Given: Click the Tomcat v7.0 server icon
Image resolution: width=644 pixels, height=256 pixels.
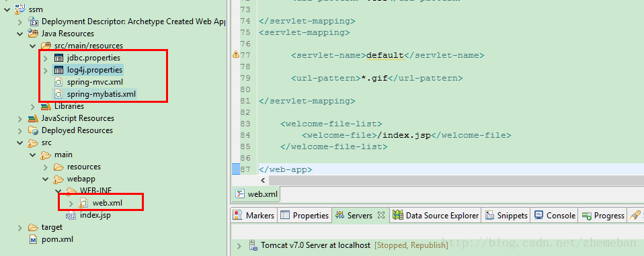Looking at the screenshot, I should [x=253, y=245].
